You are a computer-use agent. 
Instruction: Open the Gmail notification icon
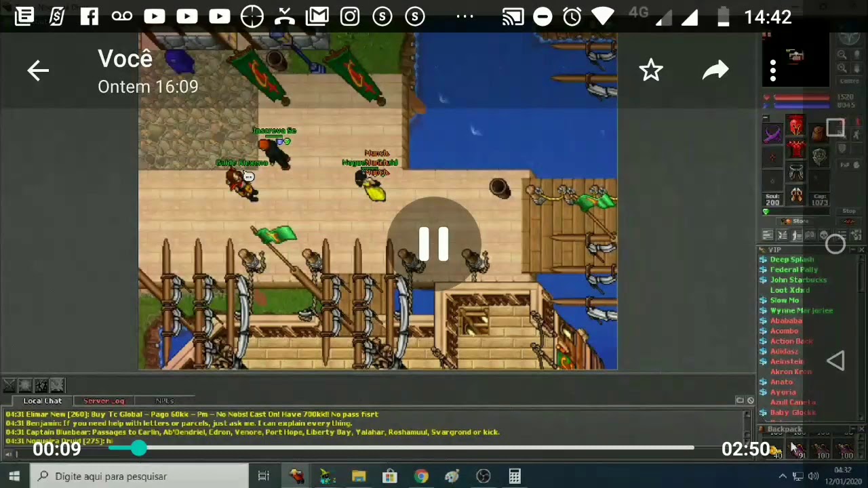pos(317,16)
